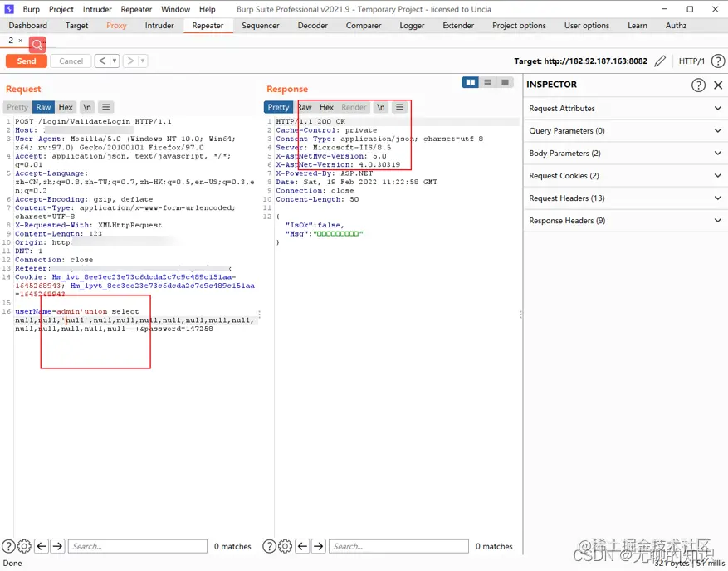This screenshot has width=728, height=571.
Task: Switch to the User options tab
Action: pos(586,26)
